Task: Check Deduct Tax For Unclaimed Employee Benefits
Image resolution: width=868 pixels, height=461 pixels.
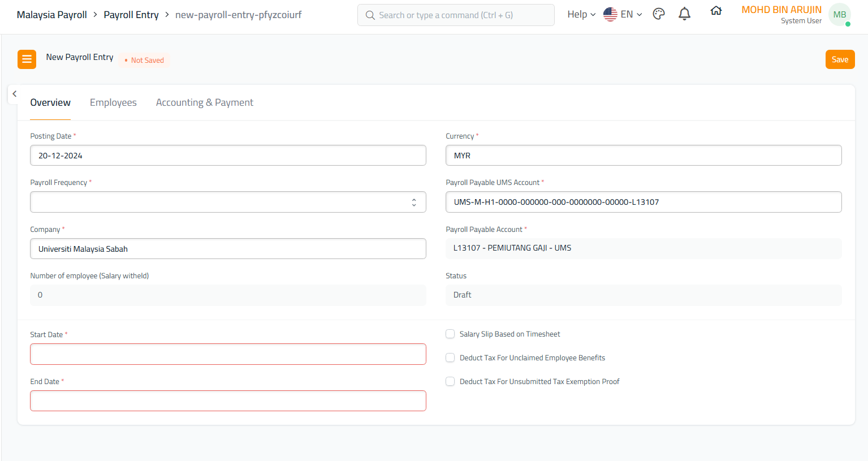Action: coord(450,358)
